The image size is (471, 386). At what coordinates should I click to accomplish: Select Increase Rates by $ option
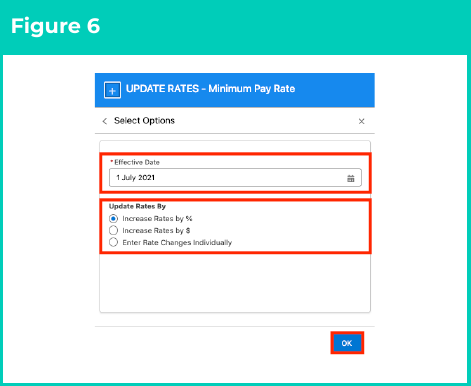coord(113,230)
